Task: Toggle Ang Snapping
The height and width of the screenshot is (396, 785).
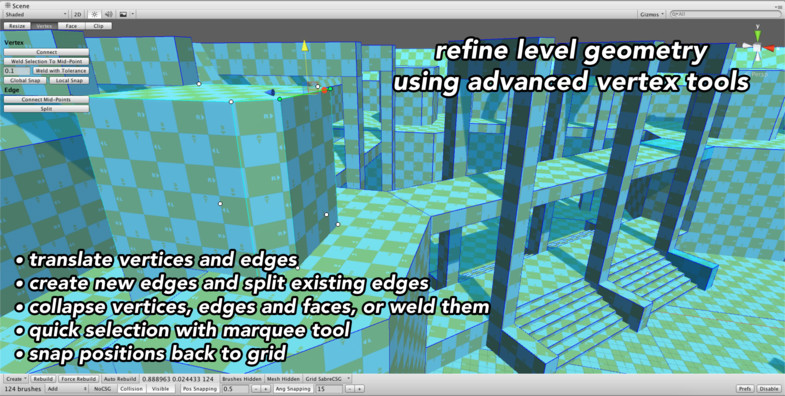Action: (293, 388)
